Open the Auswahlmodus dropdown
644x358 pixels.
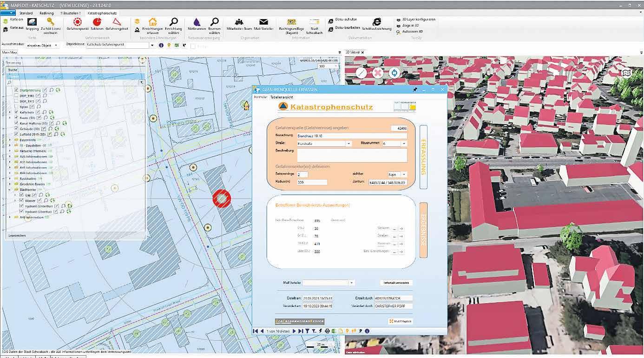tap(56, 46)
